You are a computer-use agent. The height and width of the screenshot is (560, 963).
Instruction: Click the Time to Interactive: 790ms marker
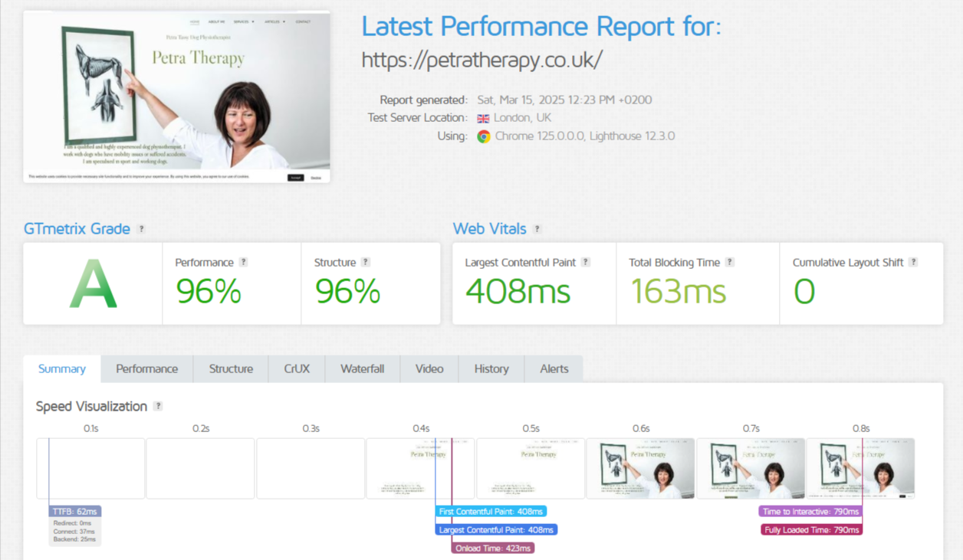[810, 511]
